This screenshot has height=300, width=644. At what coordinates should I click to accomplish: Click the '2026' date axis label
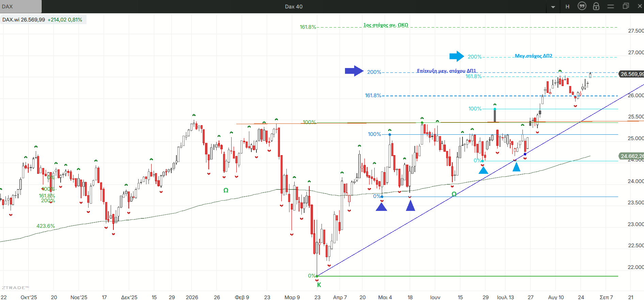(192, 297)
